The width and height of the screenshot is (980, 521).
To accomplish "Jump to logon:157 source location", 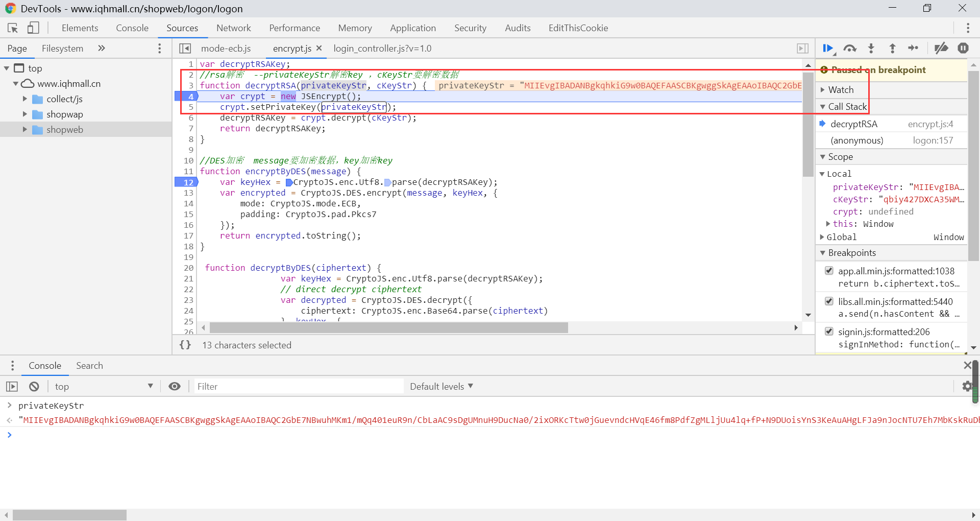I will [933, 140].
